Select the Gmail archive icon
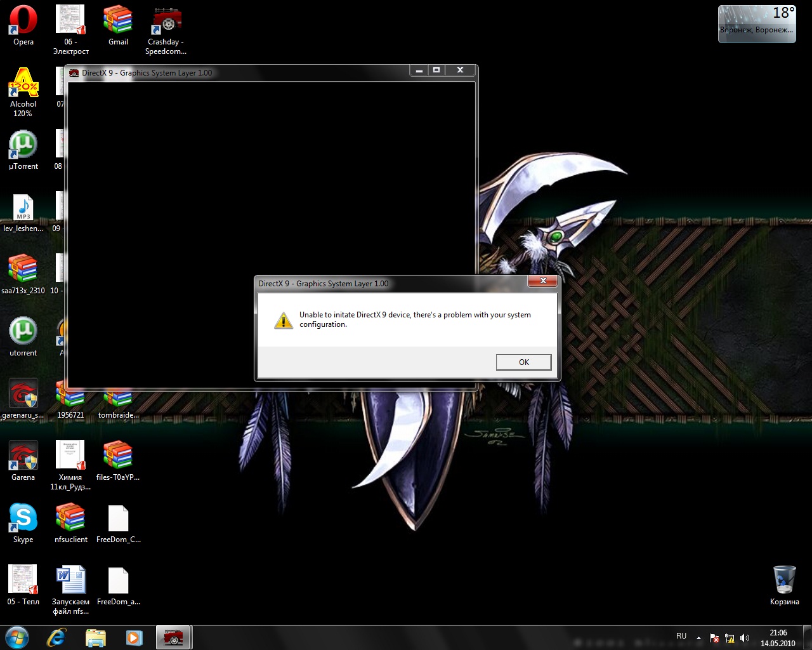This screenshot has width=812, height=650. click(118, 25)
